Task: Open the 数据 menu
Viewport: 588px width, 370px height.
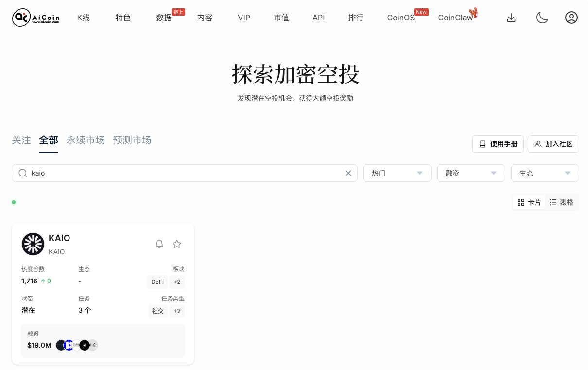Action: pyautogui.click(x=164, y=18)
